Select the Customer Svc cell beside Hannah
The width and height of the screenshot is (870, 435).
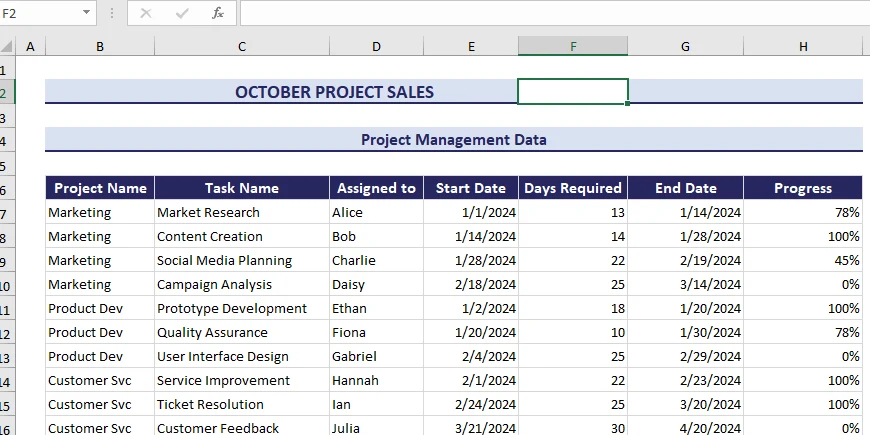(100, 380)
